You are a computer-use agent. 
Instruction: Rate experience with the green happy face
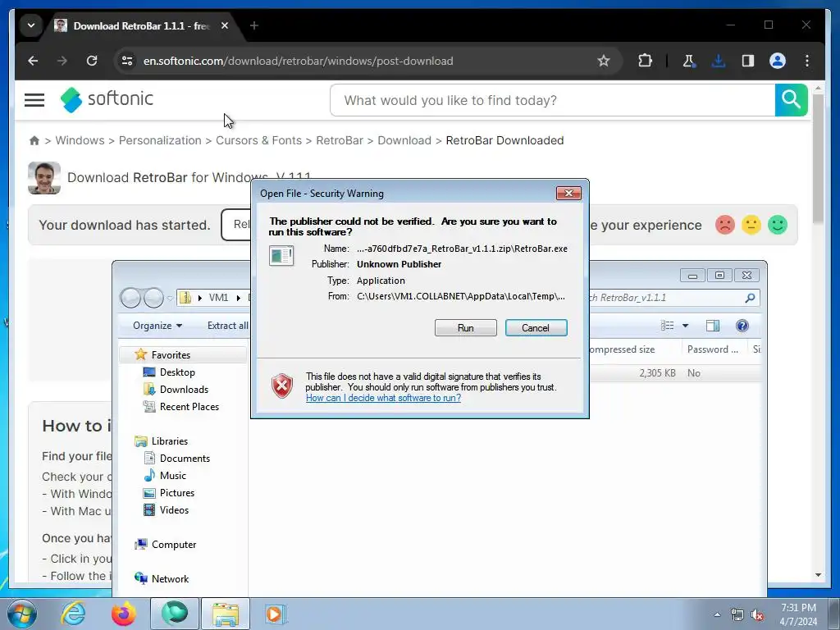778,225
